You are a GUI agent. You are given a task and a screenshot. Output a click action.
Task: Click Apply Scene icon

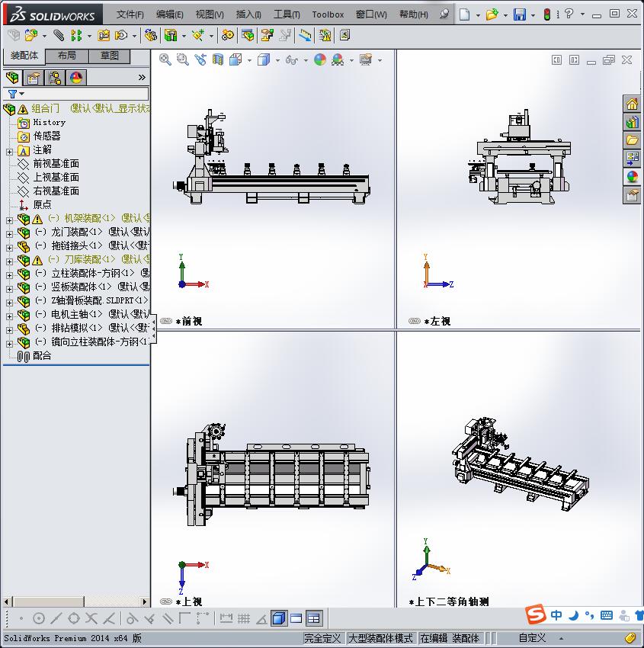(x=338, y=60)
